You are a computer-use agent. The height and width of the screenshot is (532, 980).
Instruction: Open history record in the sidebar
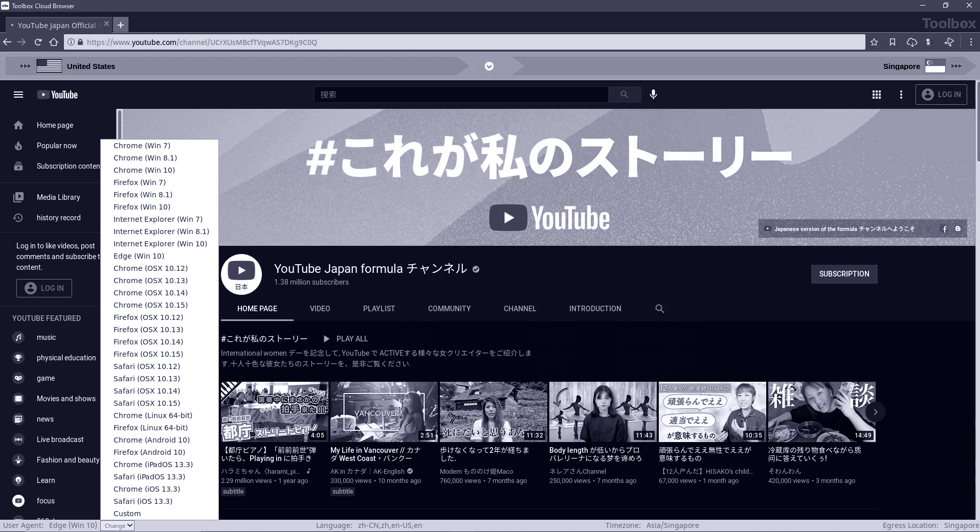click(59, 218)
